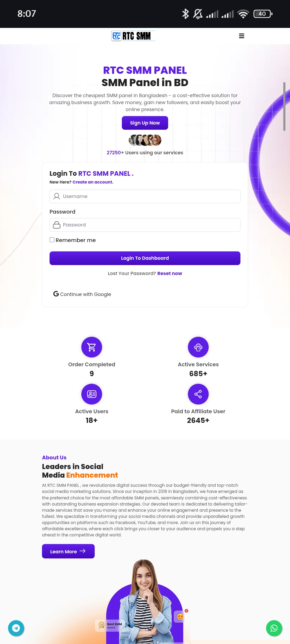
Task: Click the Order Completed cart icon
Action: (x=92, y=347)
